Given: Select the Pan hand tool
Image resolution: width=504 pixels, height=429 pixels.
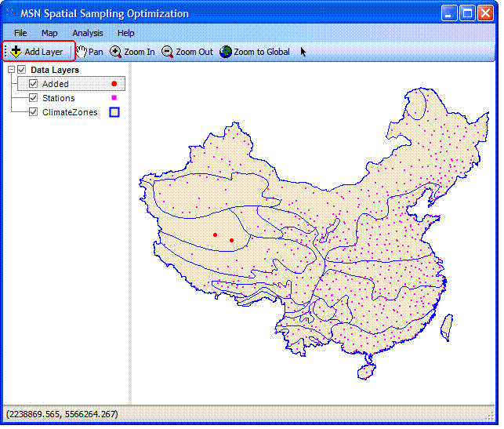Looking at the screenshot, I should [82, 52].
